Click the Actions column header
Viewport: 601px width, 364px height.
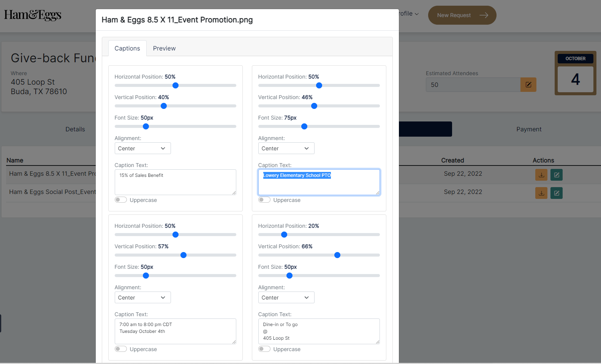[543, 160]
